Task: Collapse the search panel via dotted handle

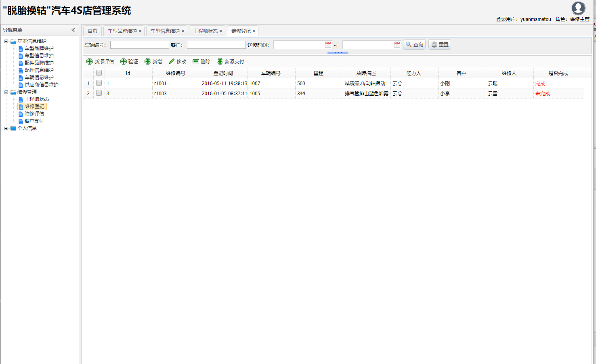Action: click(338, 53)
